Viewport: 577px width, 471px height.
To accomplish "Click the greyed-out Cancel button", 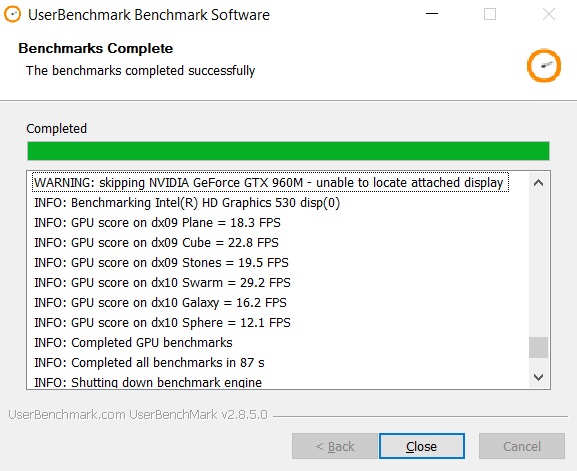I will click(522, 446).
